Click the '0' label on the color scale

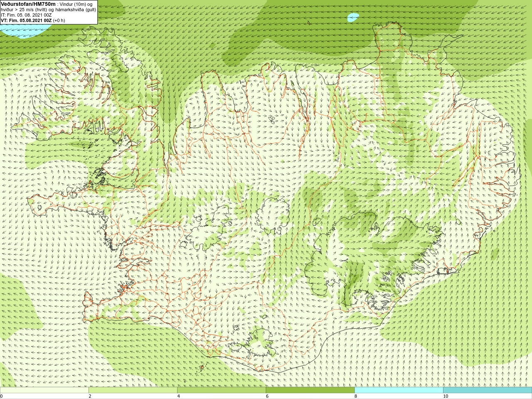click(1, 396)
